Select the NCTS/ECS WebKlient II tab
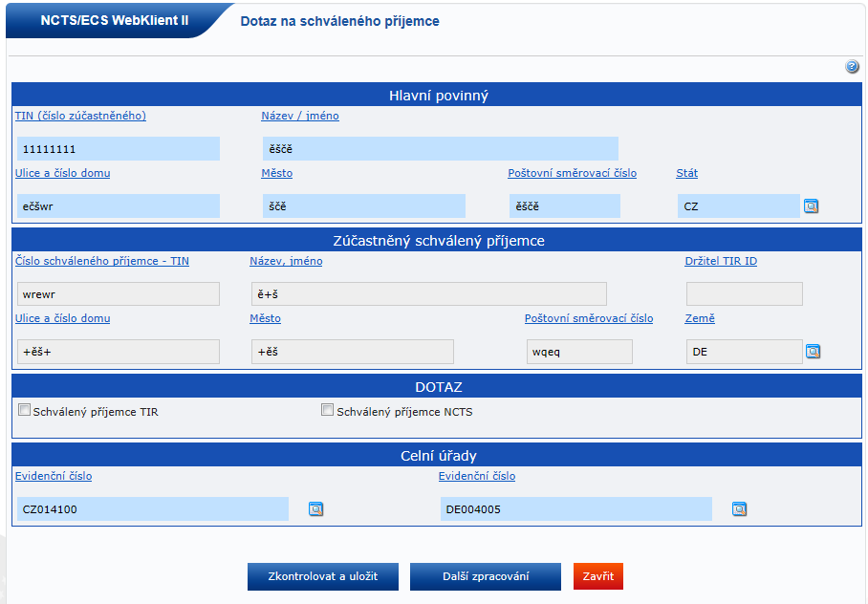This screenshot has height=604, width=868. pyautogui.click(x=115, y=20)
